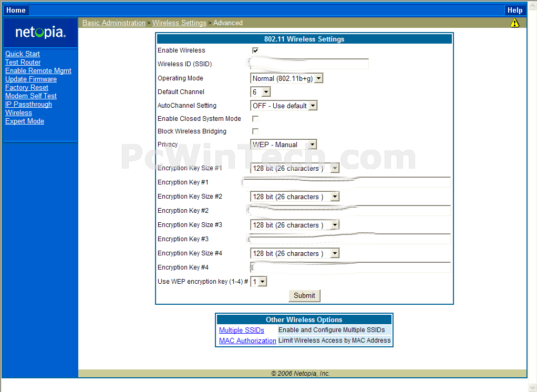Image resolution: width=537 pixels, height=392 pixels.
Task: Switch to Expert Mode link
Action: [24, 121]
